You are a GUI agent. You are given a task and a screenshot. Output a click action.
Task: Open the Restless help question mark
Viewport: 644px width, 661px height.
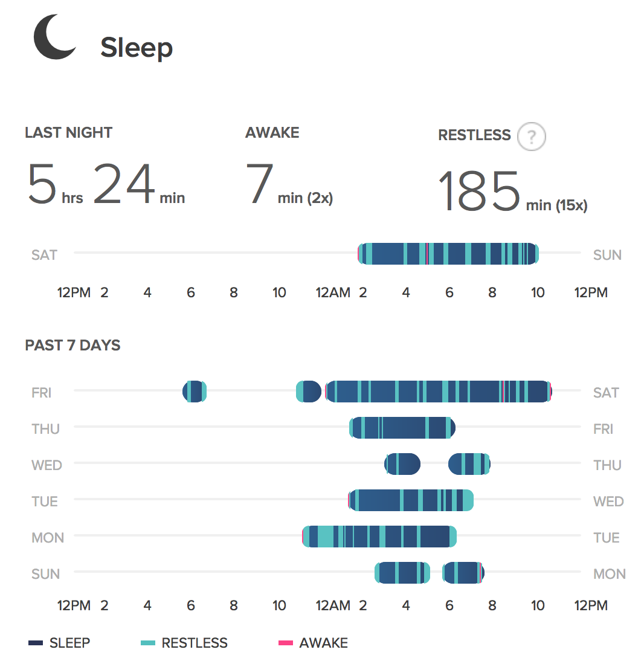point(531,136)
